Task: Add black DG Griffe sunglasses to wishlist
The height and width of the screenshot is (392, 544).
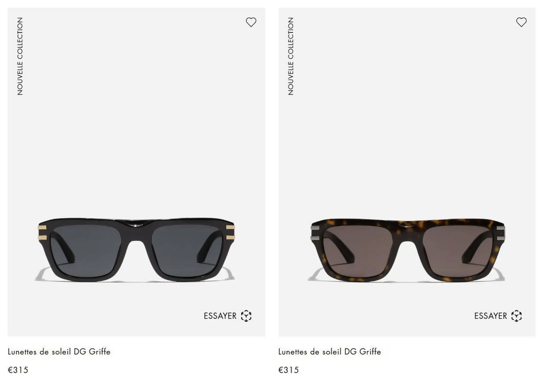Action: tap(251, 22)
